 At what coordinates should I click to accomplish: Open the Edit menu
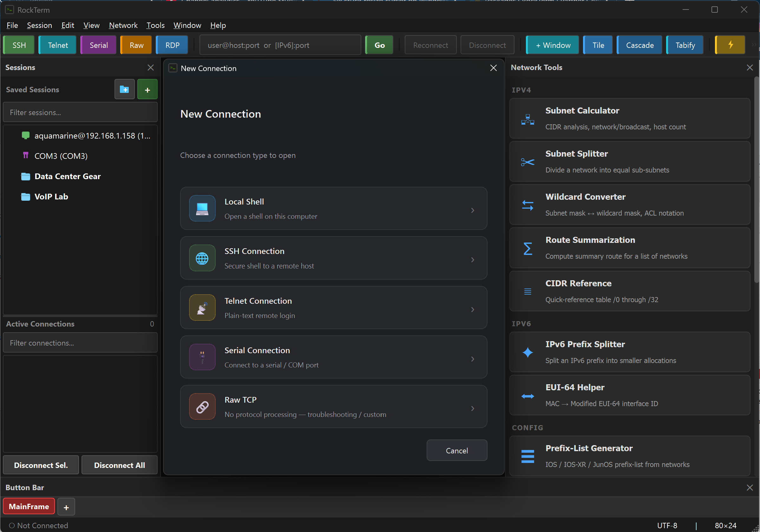click(68, 25)
